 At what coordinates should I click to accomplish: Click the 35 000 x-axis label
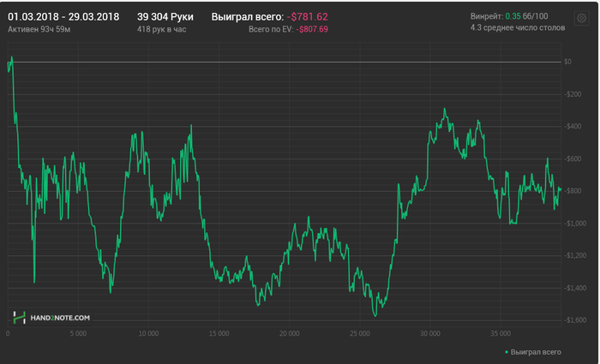click(x=501, y=333)
